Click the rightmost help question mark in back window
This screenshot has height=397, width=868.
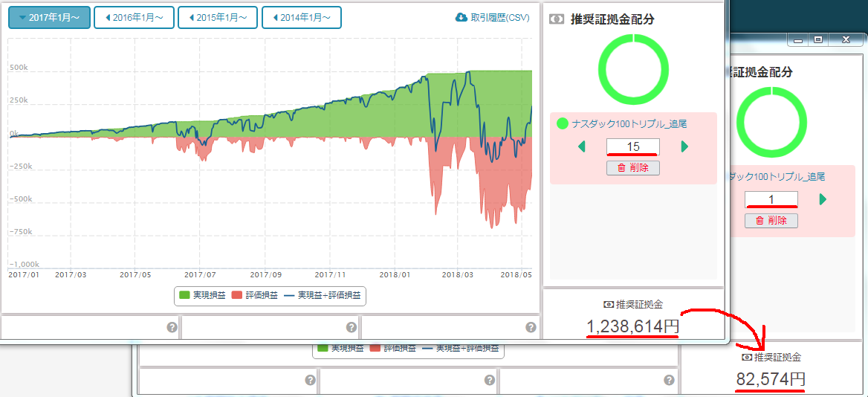coord(669,381)
